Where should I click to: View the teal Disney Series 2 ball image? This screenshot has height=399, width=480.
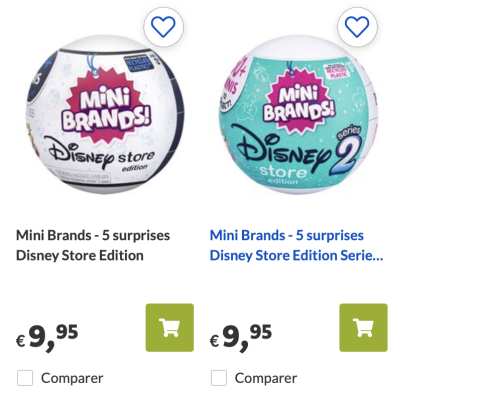click(298, 114)
